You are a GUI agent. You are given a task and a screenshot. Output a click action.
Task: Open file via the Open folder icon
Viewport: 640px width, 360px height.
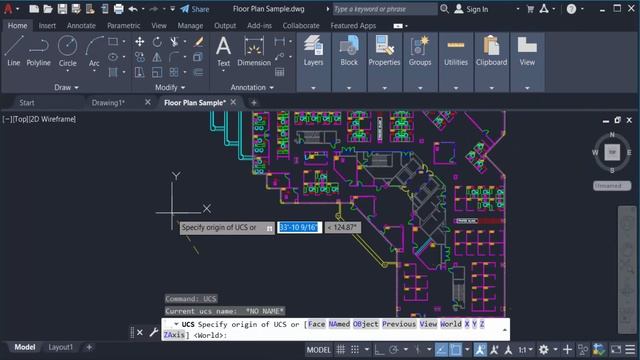(48, 9)
